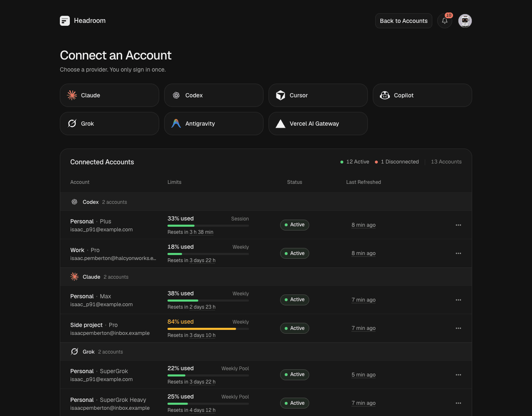
Task: Connect a Grok provider account
Action: pos(109,124)
